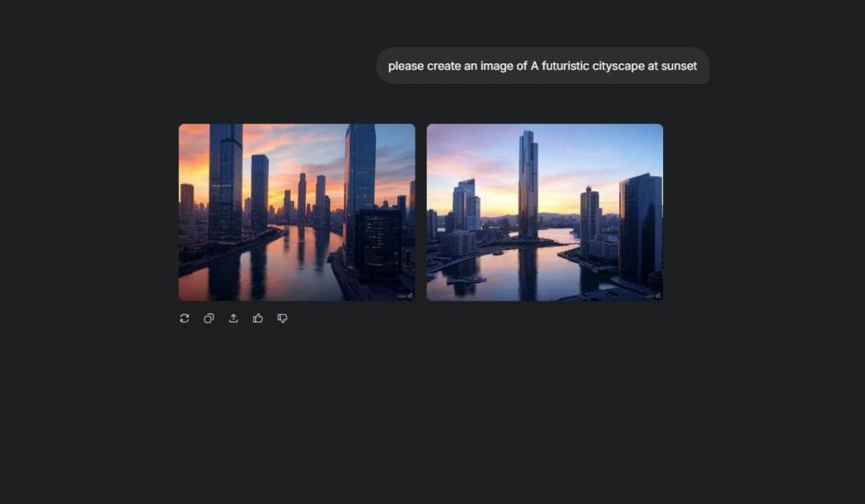Toggle the thumbs-up rating on the cityscape
This screenshot has height=504, width=865.
(258, 318)
